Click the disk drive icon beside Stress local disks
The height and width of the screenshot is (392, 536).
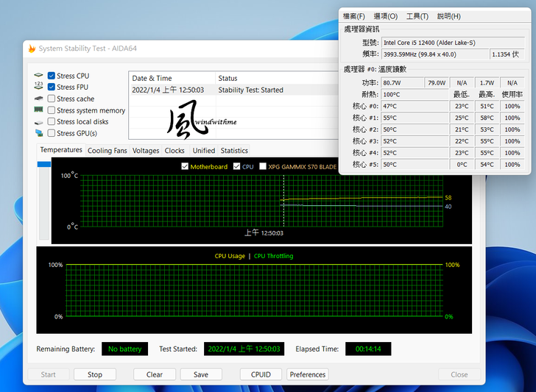point(38,122)
